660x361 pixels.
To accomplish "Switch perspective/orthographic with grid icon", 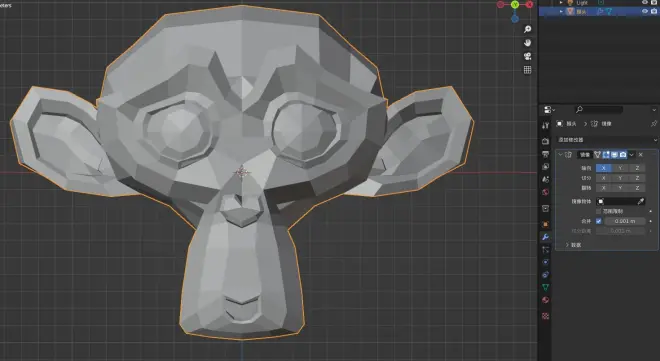I will (x=527, y=70).
